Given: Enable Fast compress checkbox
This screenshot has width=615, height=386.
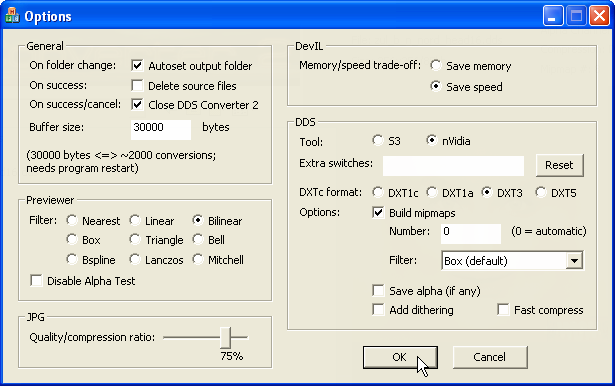Looking at the screenshot, I should click(x=503, y=310).
